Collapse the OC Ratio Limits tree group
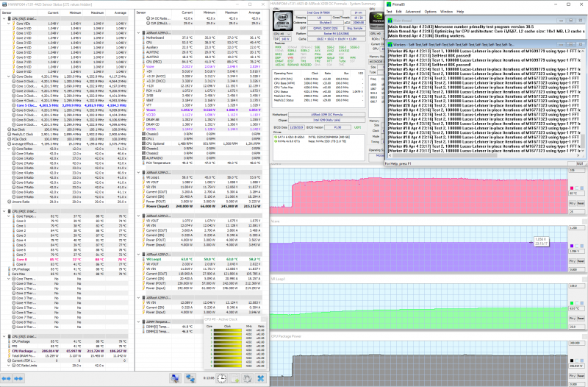Screen dimensions: 588x387 click(x=9, y=365)
